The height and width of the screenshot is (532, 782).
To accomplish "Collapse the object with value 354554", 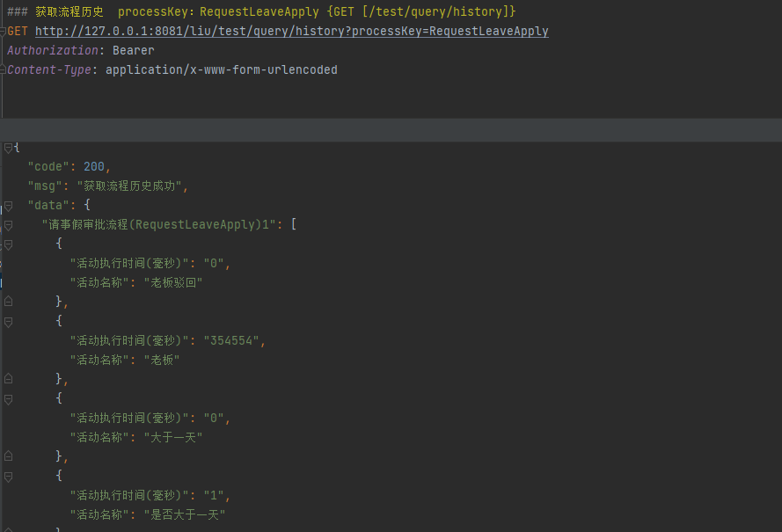I will click(x=8, y=322).
